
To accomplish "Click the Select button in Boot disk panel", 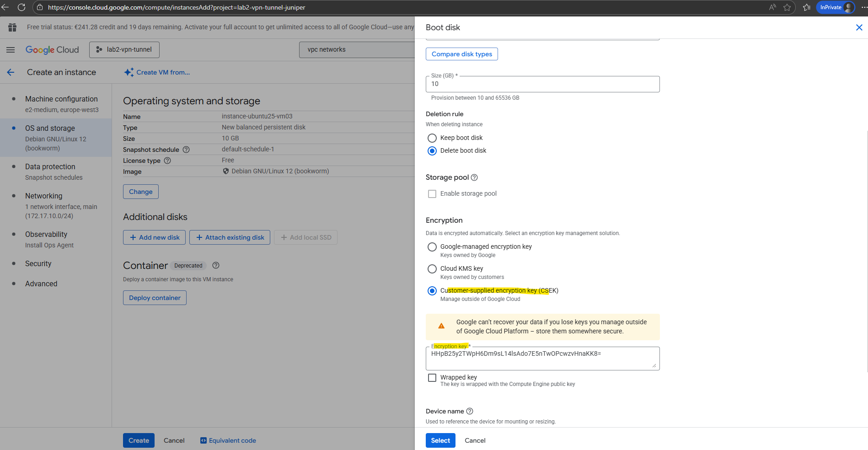I will 440,440.
